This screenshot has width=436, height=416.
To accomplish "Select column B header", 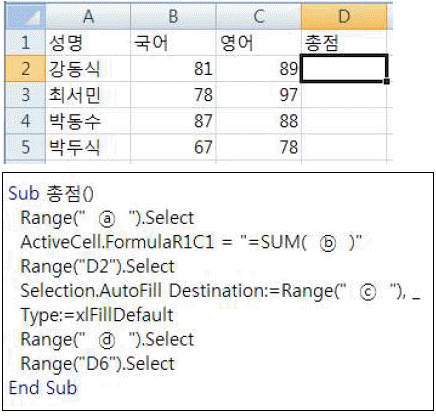I will (x=173, y=16).
